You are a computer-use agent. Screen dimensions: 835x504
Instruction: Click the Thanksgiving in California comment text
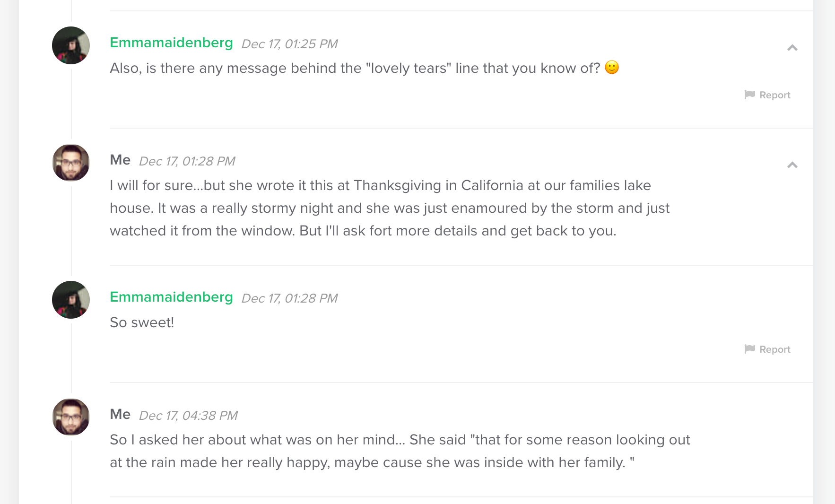[390, 208]
